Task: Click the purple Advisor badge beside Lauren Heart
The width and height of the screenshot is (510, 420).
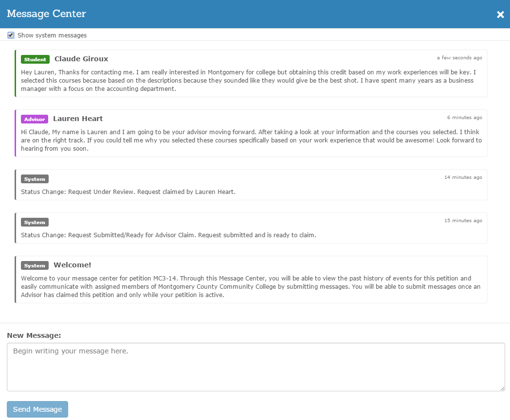Action: click(34, 119)
